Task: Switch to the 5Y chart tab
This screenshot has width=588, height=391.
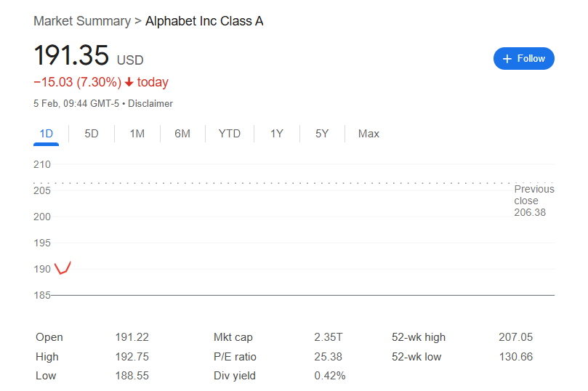Action: [322, 134]
